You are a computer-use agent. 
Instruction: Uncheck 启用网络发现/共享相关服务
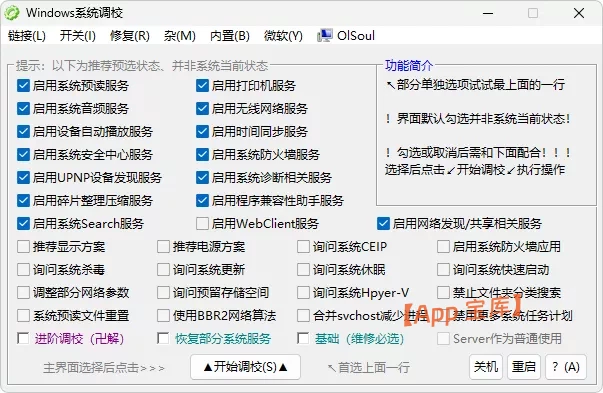tap(383, 223)
